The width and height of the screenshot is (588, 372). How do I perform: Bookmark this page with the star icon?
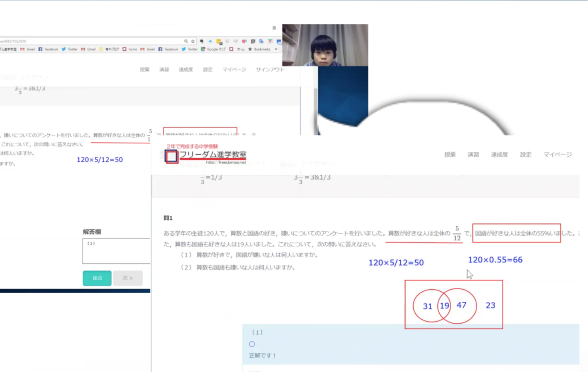click(193, 41)
